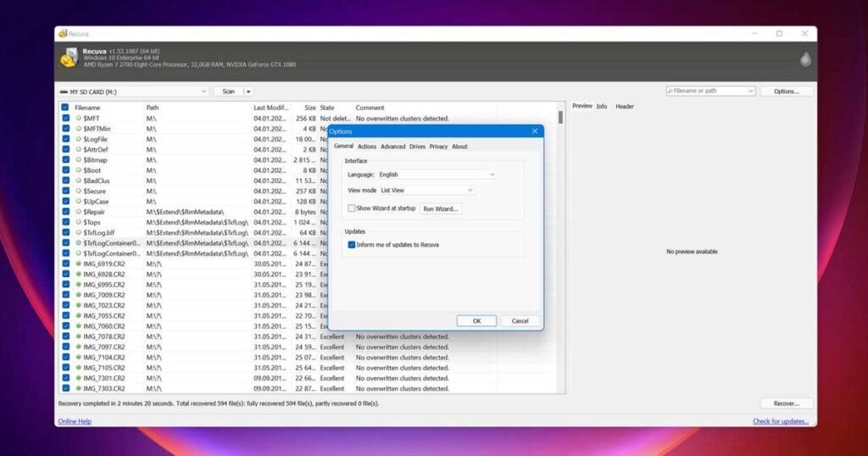Uncheck Inform me of updates to Recuva
868x456 pixels.
(352, 244)
